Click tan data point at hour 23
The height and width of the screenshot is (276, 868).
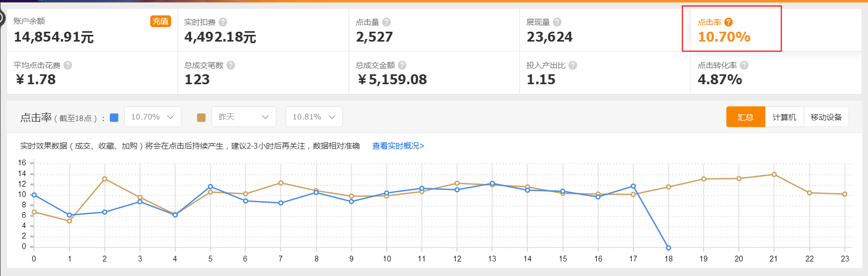pyautogui.click(x=845, y=194)
